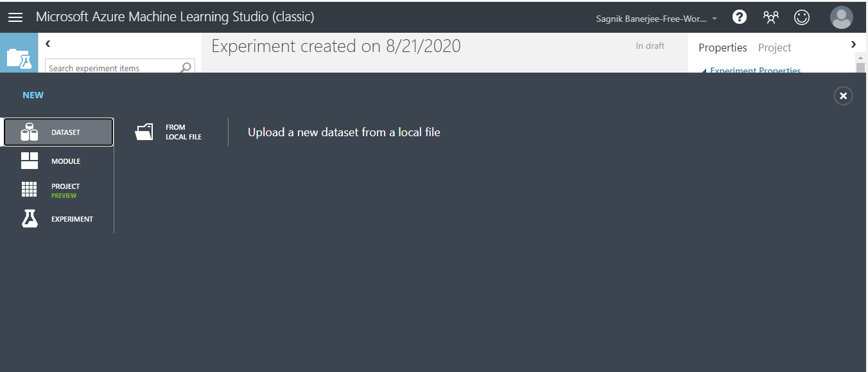
Task: Click the experiments flask folder icon
Action: 19,57
